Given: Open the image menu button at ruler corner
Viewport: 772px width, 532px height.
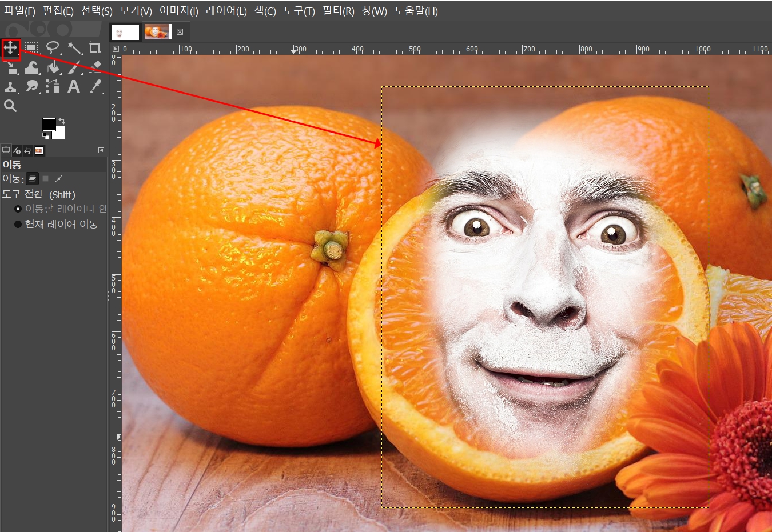Looking at the screenshot, I should (116, 49).
